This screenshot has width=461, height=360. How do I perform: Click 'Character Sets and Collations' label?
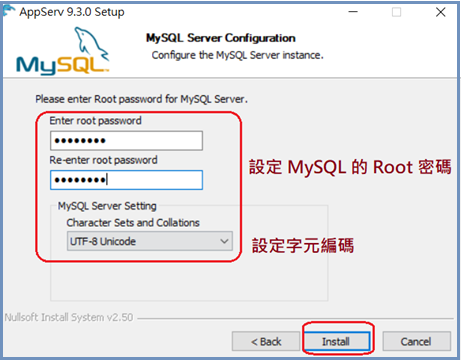pos(133,223)
